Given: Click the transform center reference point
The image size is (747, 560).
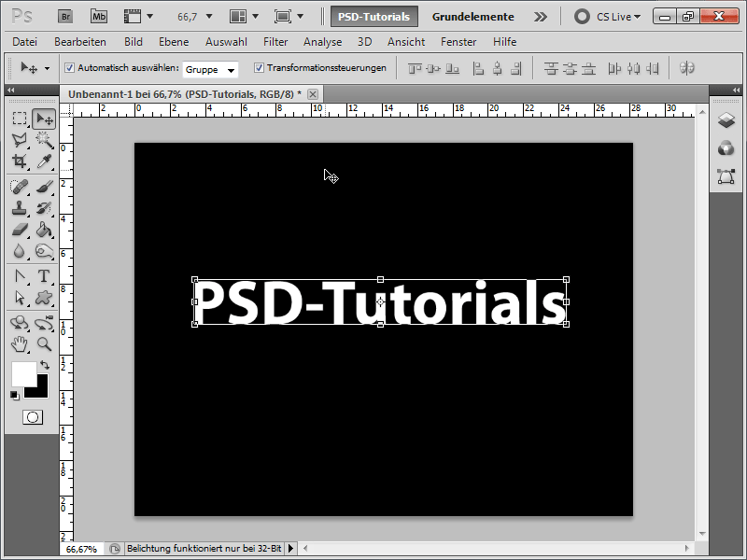Looking at the screenshot, I should click(x=380, y=301).
